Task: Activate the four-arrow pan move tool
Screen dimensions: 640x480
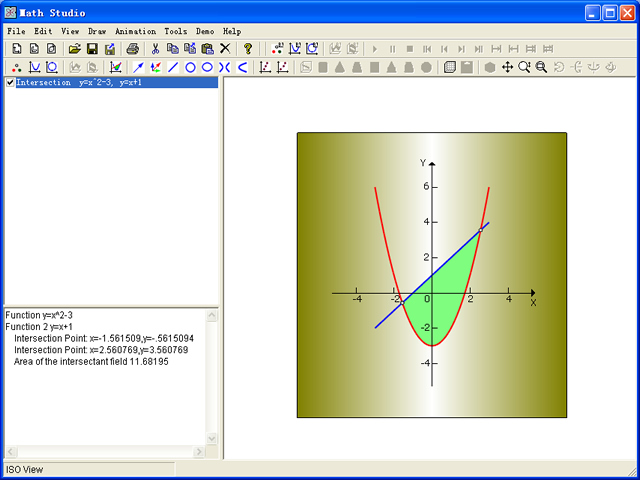Action: 507,67
